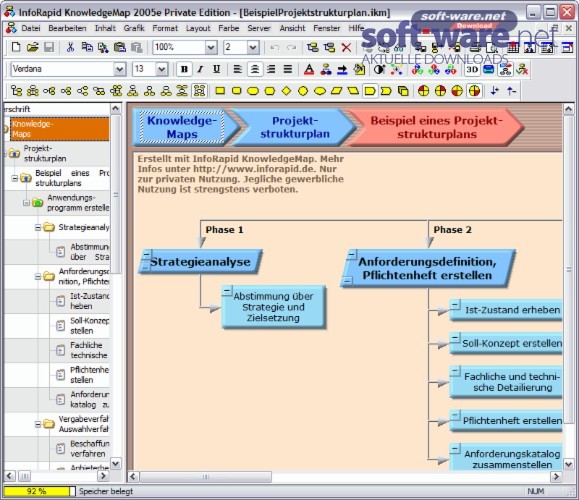Collapse Strategieanalyse folder in the tree
579x500 pixels.
click(38, 227)
